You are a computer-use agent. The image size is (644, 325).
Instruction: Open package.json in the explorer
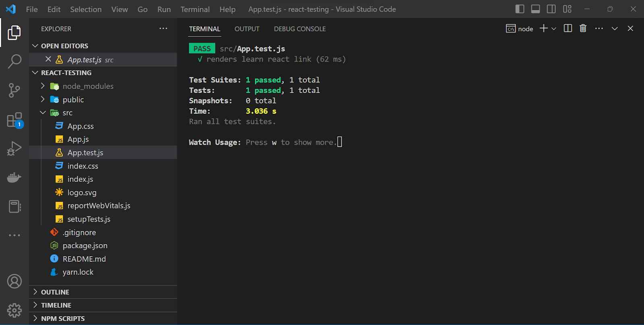point(85,246)
